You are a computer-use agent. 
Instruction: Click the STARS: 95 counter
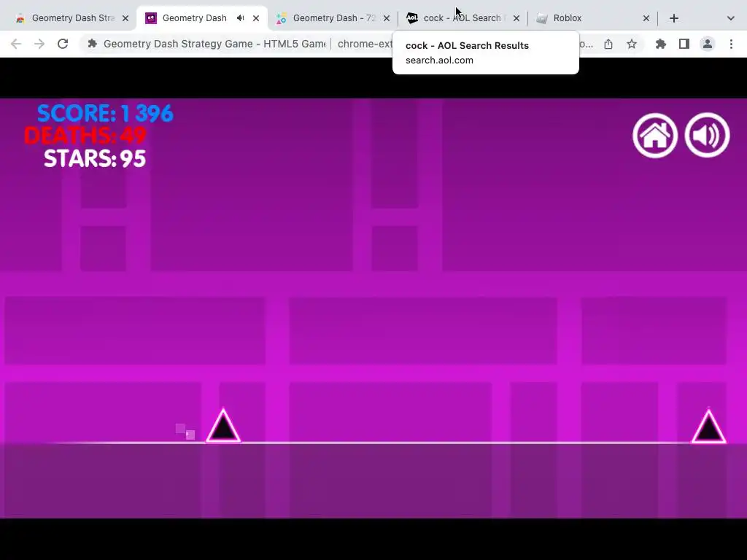95,158
